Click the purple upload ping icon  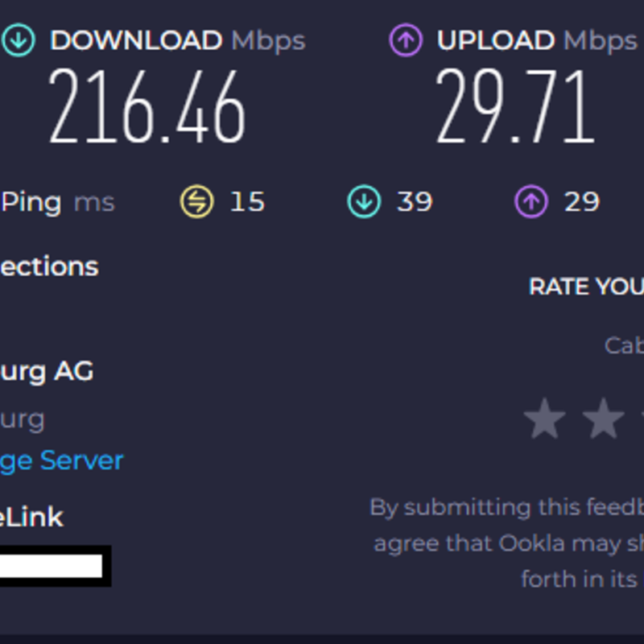click(530, 202)
